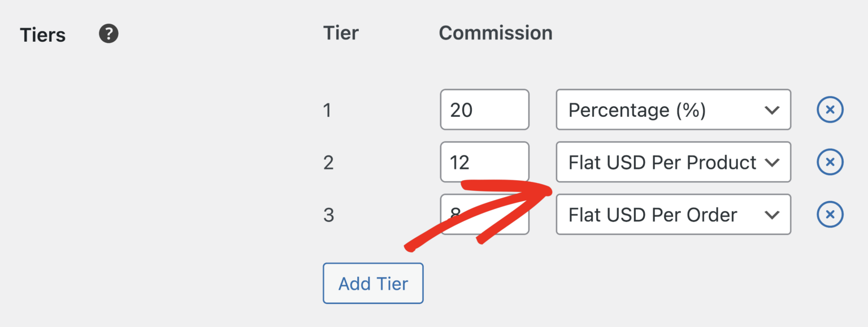Select the circled X next to Percentage row

click(830, 110)
